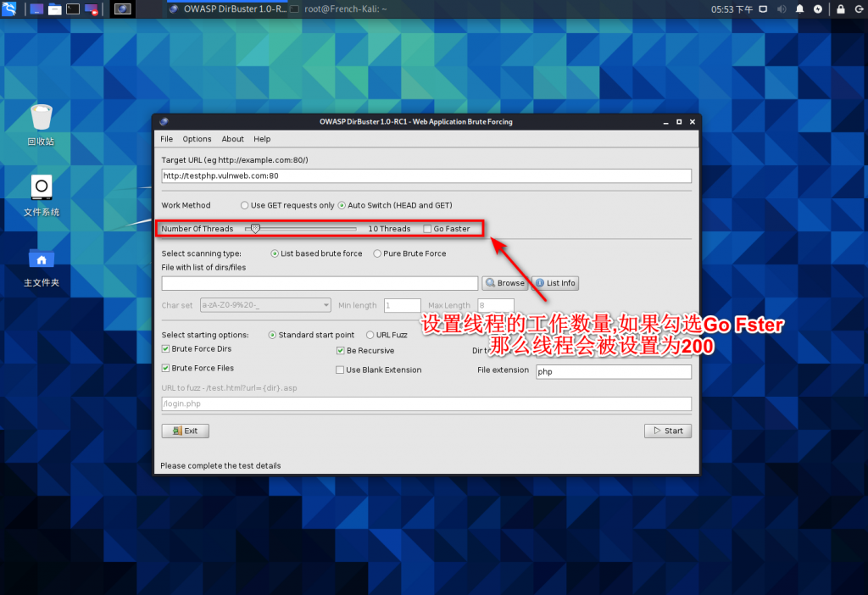Enable the Go Faster checkbox
This screenshot has height=595, width=868.
click(x=427, y=229)
